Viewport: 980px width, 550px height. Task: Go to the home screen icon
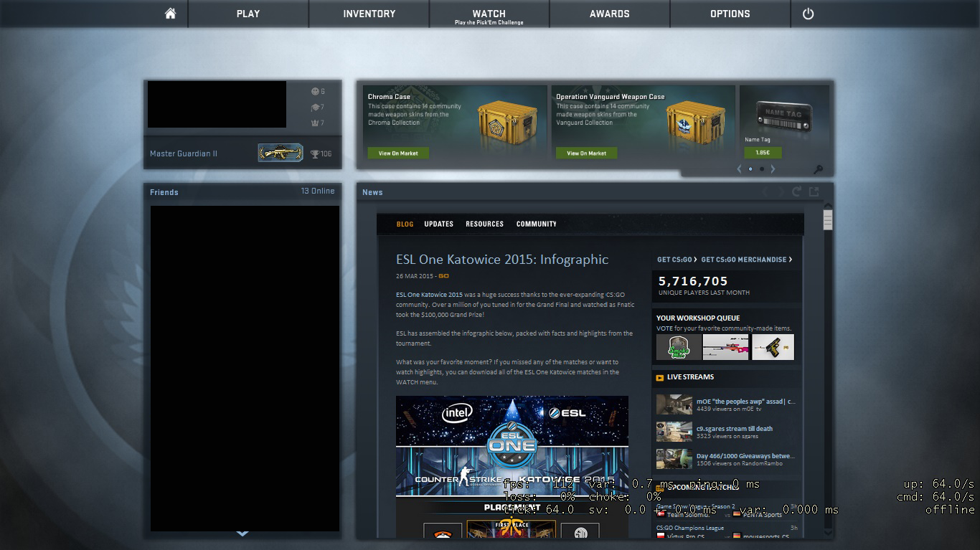pyautogui.click(x=170, y=14)
